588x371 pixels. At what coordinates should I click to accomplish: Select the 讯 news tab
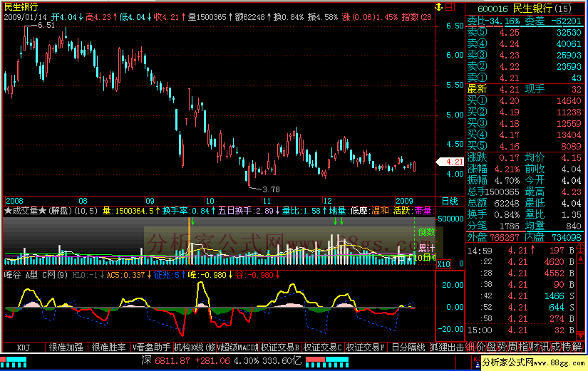click(546, 347)
